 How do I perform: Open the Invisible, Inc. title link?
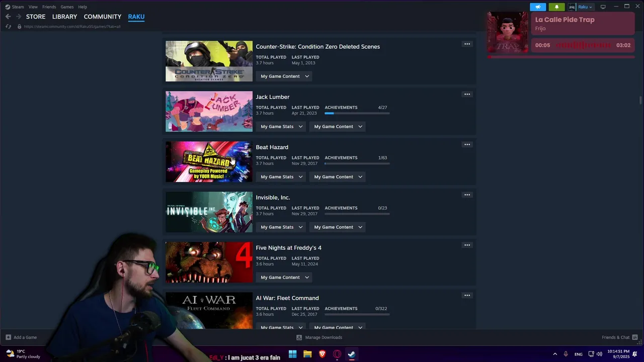[x=273, y=198]
